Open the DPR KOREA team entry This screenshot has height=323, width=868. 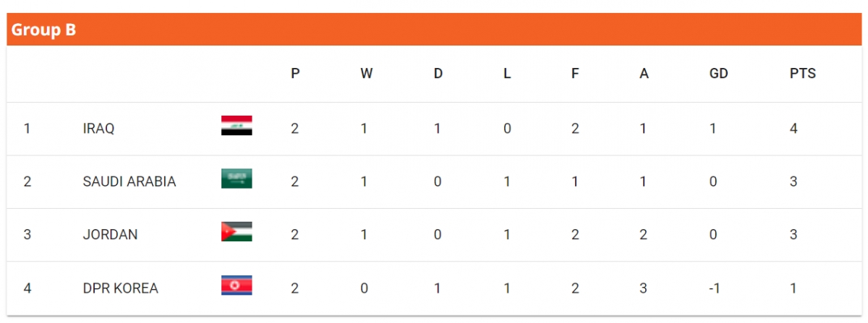tap(121, 288)
